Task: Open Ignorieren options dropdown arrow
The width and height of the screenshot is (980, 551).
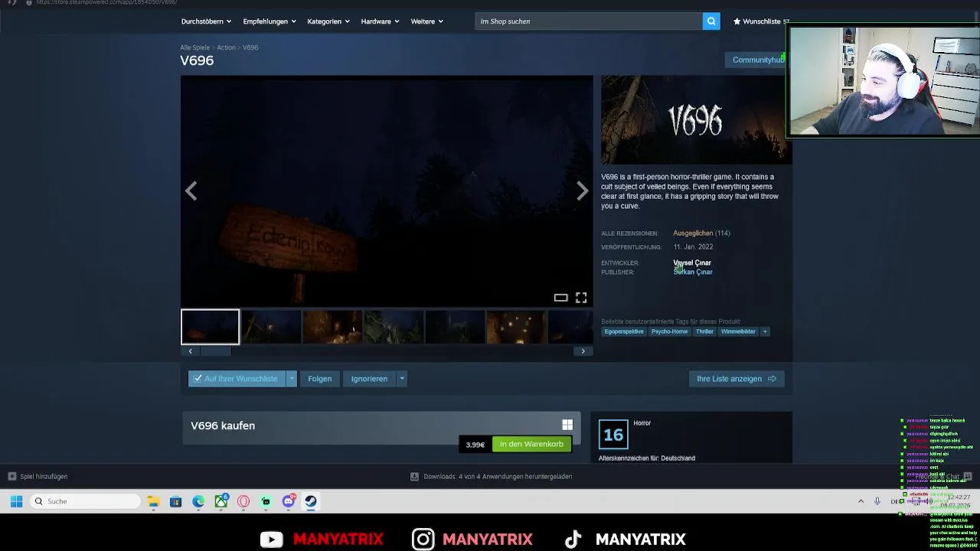Action: click(x=401, y=379)
